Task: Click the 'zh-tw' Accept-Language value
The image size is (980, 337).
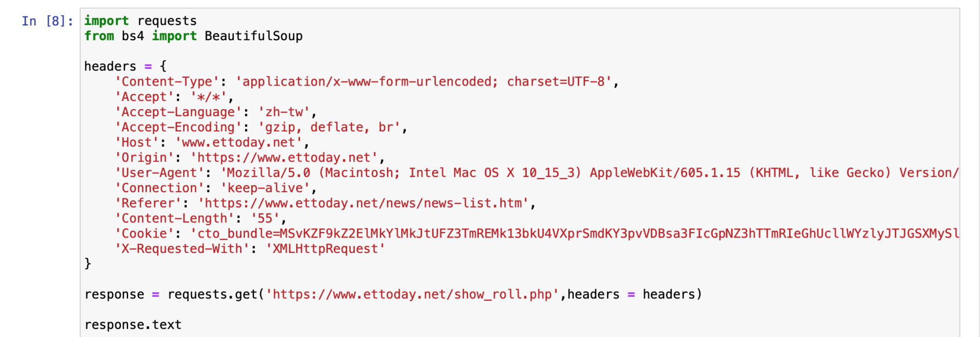Action: (284, 112)
